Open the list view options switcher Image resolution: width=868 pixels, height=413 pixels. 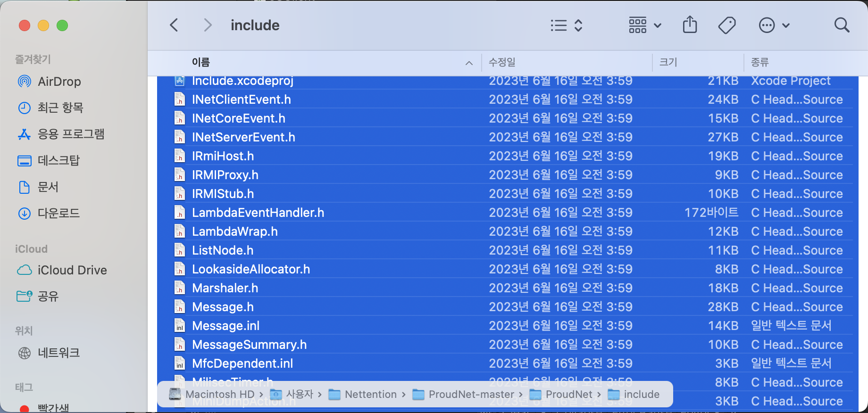pos(567,25)
